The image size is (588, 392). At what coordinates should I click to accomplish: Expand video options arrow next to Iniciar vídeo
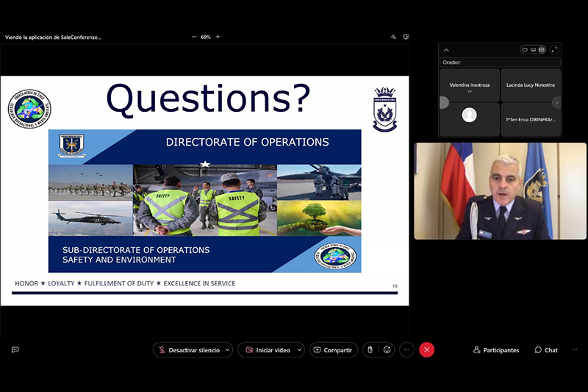[x=299, y=349]
